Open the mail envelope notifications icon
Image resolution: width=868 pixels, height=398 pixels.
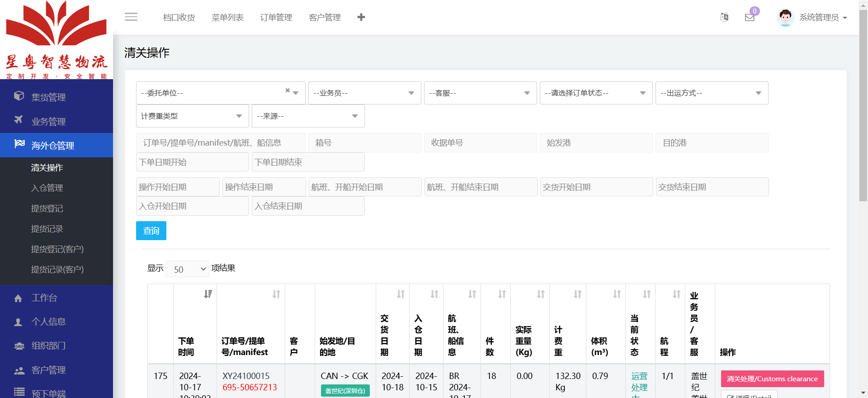click(750, 18)
